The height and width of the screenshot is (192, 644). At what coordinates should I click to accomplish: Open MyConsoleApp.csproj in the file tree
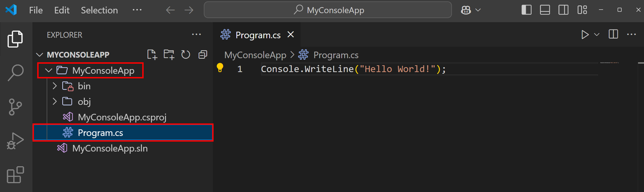[122, 117]
